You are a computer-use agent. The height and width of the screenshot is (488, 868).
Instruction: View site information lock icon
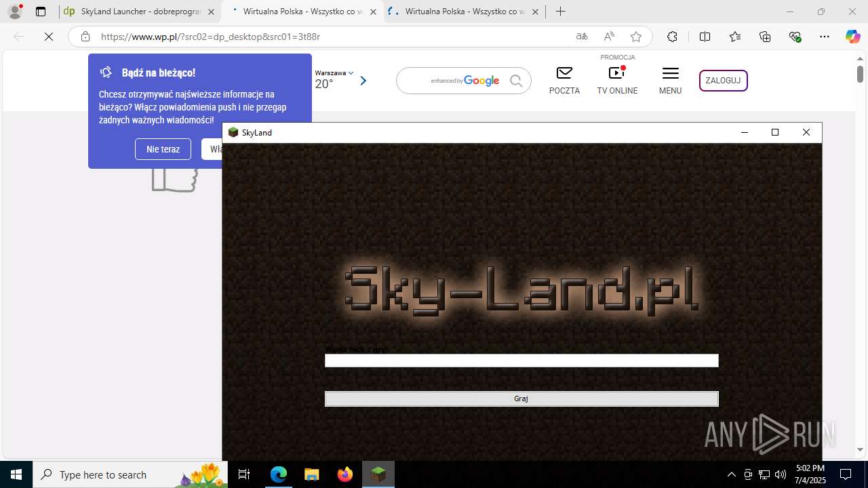click(85, 37)
